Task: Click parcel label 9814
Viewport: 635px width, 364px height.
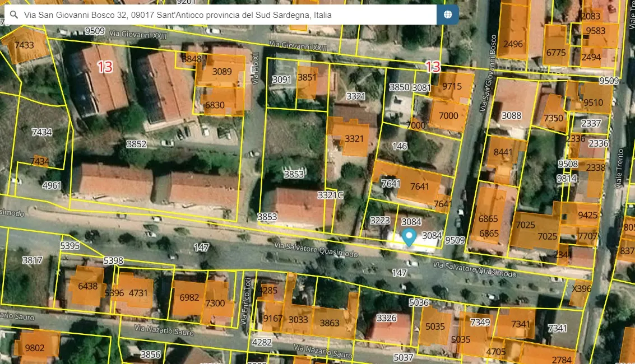Action: (567, 178)
